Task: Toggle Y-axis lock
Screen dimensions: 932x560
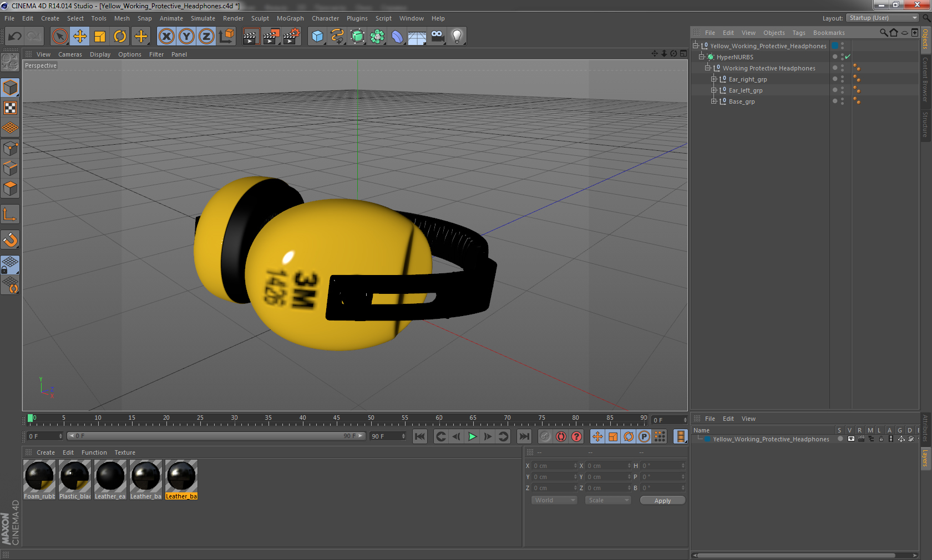Action: tap(186, 37)
